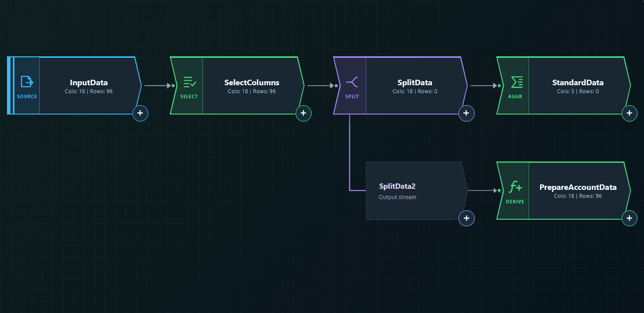Click the input port dot of SelectColumns
Screen dimensions: 644x313
click(x=173, y=86)
